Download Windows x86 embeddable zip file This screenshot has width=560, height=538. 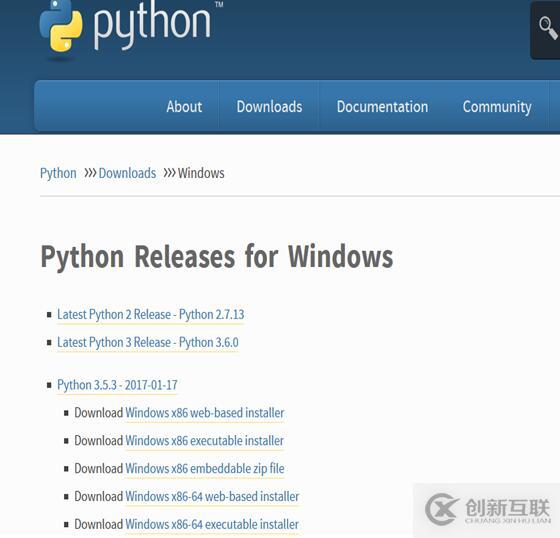click(205, 469)
